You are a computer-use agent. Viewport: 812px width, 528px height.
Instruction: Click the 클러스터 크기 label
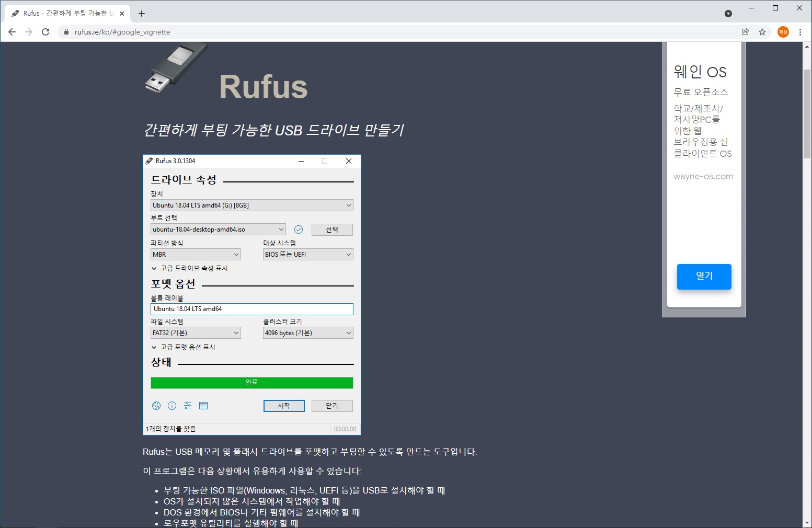click(282, 322)
